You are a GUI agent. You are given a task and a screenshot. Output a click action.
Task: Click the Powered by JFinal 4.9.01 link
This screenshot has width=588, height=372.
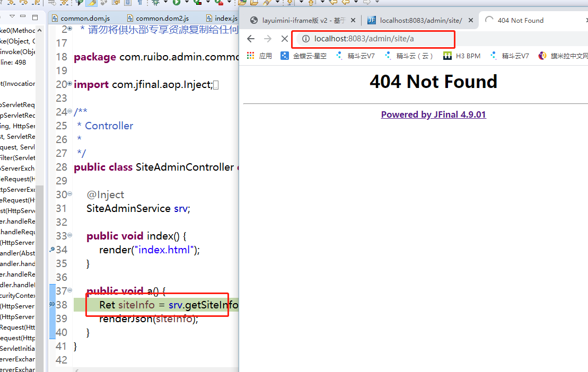[x=433, y=114]
